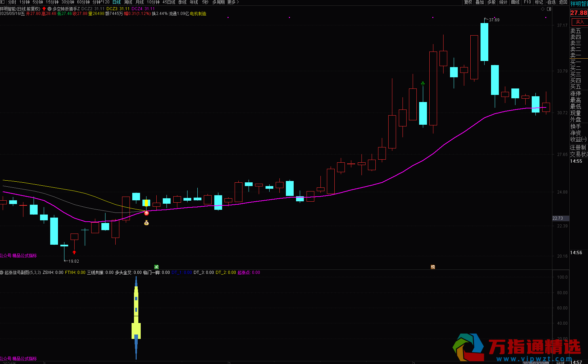Select the 60分钟 timeframe tab
This screenshot has height=364, width=588.
point(83,2)
